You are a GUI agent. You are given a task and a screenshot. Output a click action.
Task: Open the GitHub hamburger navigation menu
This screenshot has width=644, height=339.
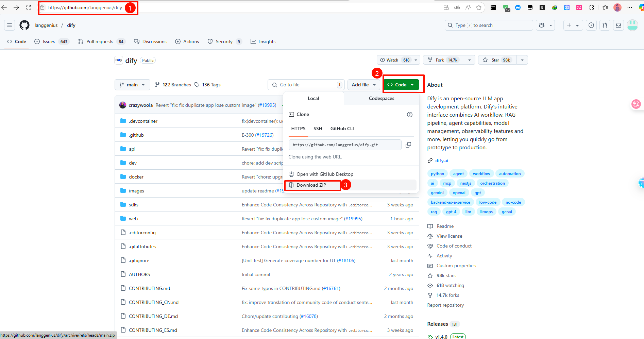(10, 25)
